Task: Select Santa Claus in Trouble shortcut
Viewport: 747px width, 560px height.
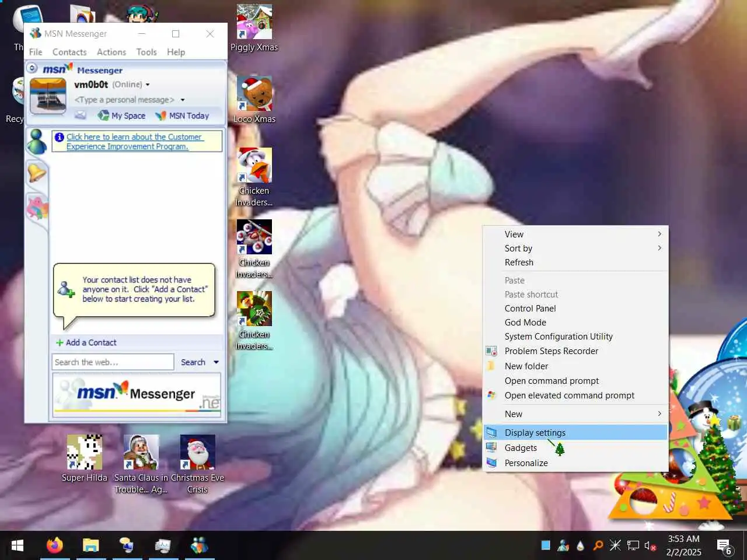Action: pyautogui.click(x=141, y=464)
